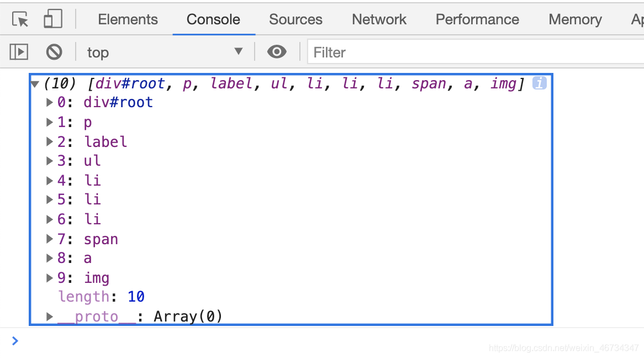Expand the 0: div#root entry
644x358 pixels.
pos(49,102)
